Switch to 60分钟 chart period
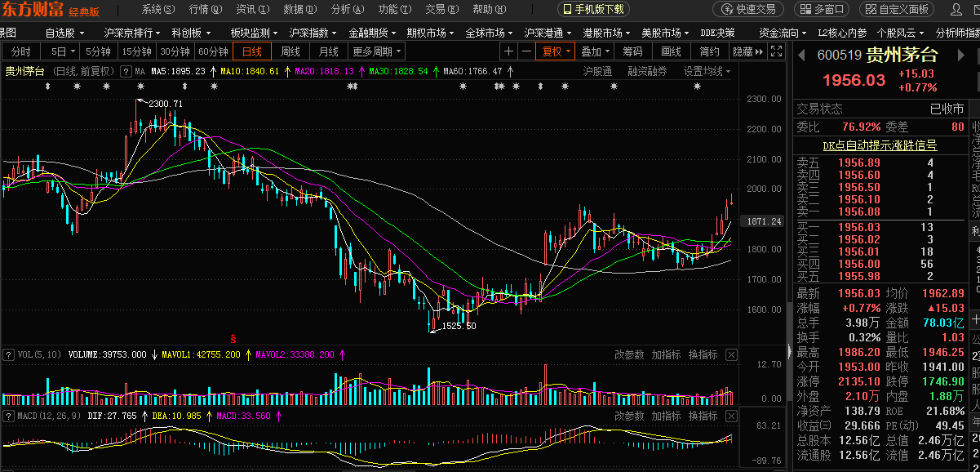 pyautogui.click(x=213, y=51)
